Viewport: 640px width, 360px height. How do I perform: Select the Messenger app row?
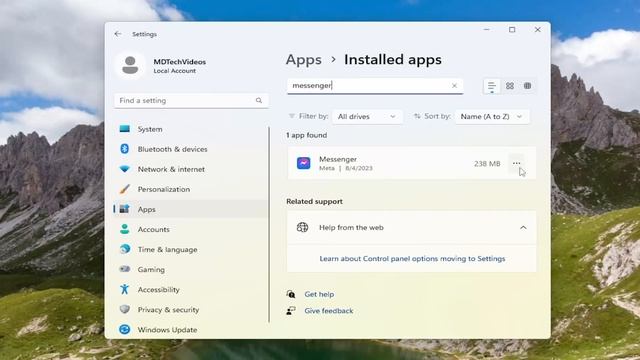pyautogui.click(x=411, y=163)
